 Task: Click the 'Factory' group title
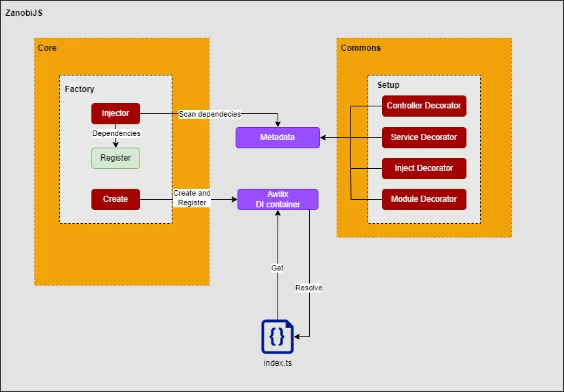[80, 89]
